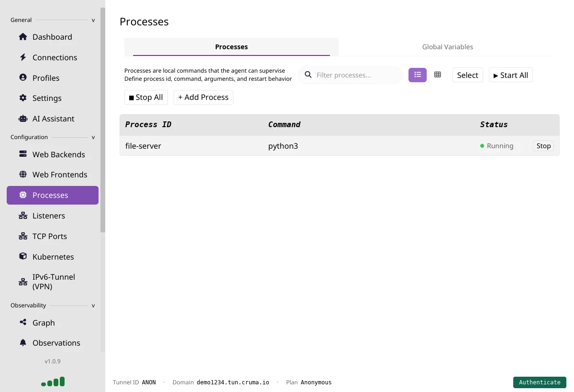574x392 pixels.
Task: Open the Processes tab
Action: tap(232, 47)
